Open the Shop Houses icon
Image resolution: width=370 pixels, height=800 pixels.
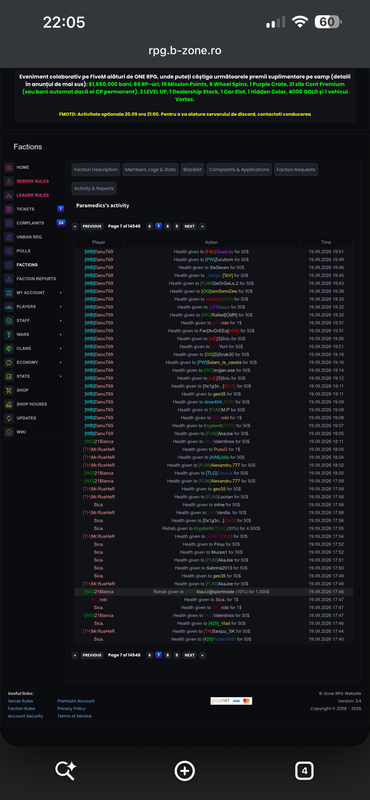[9, 404]
